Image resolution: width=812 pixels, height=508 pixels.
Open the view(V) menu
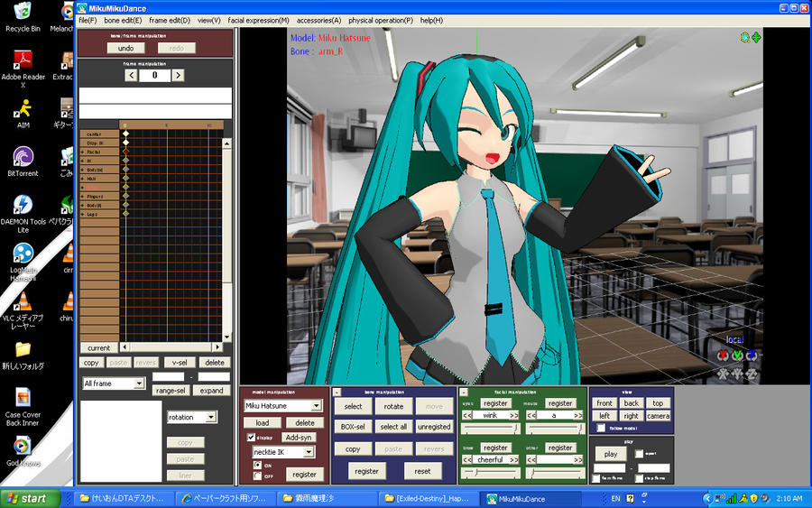(208, 20)
